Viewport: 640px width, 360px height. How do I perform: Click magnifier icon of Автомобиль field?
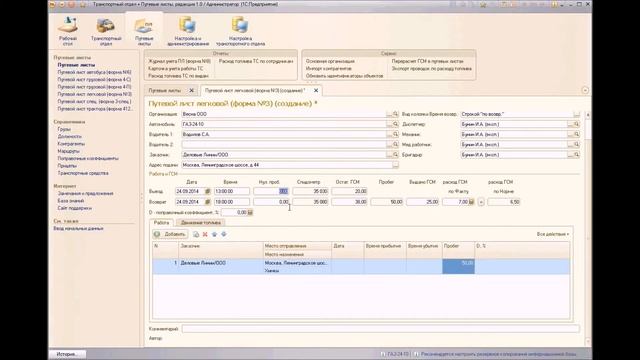pyautogui.click(x=396, y=124)
